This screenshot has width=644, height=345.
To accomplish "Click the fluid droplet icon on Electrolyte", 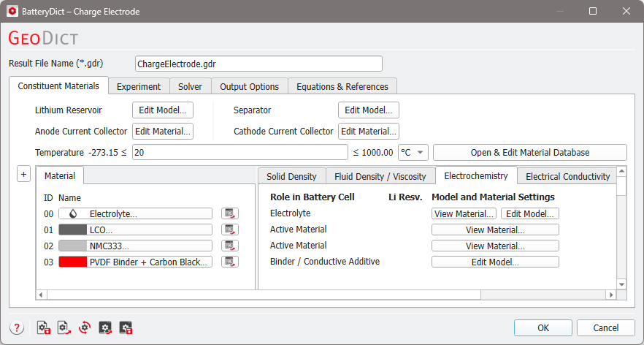I will (73, 213).
